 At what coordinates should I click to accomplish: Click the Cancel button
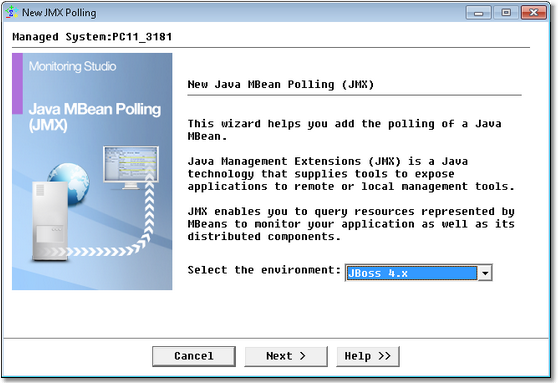pyautogui.click(x=194, y=356)
